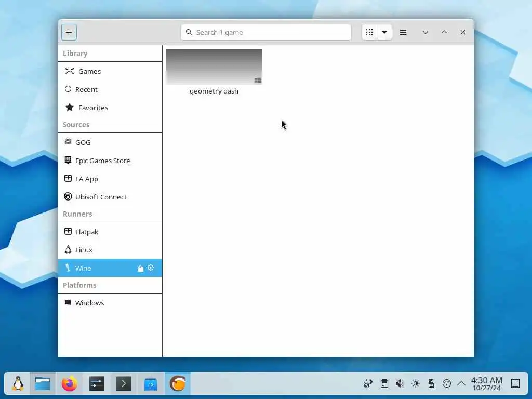Click the EA App icon
532x399 pixels.
[x=68, y=179]
